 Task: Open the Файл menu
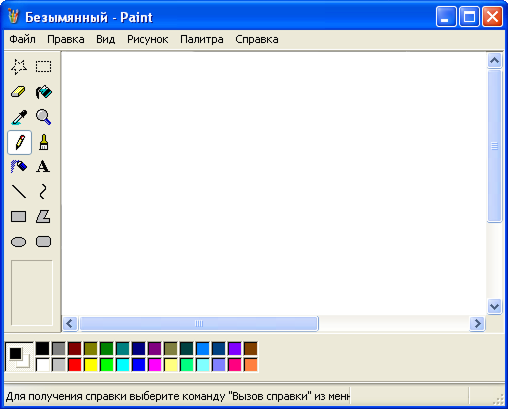click(22, 39)
